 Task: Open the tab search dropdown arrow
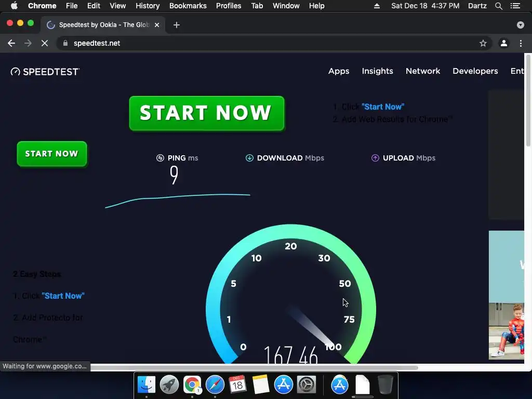[521, 25]
